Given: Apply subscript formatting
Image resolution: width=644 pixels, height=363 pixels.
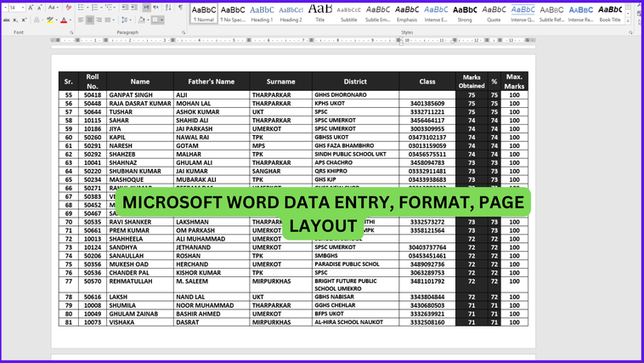Looking at the screenshot, I should 15,20.
